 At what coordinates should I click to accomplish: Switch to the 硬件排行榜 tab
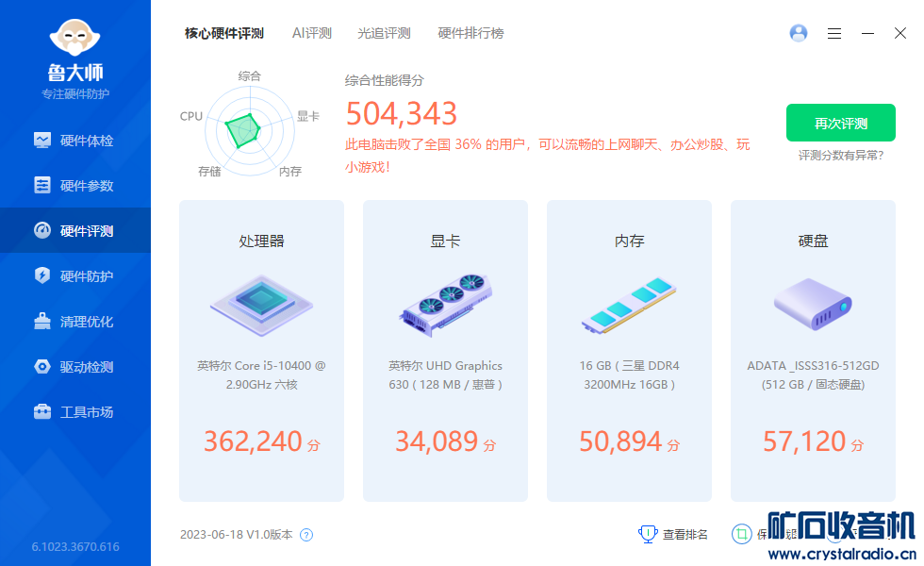click(x=470, y=33)
